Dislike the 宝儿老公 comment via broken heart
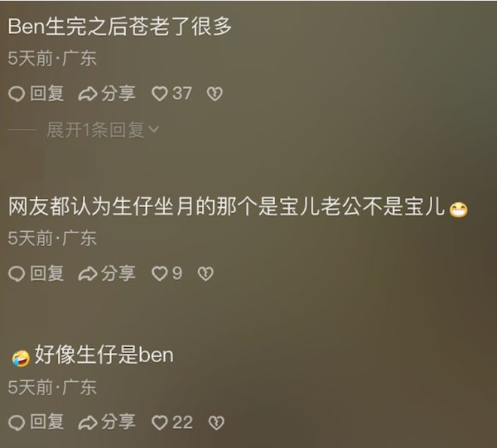The height and width of the screenshot is (448, 497). point(206,274)
